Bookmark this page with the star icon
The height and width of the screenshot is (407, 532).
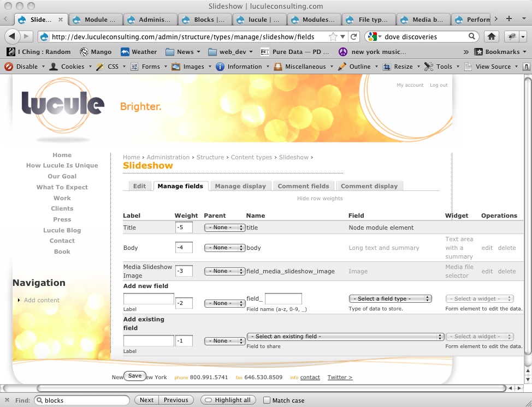[x=334, y=37]
